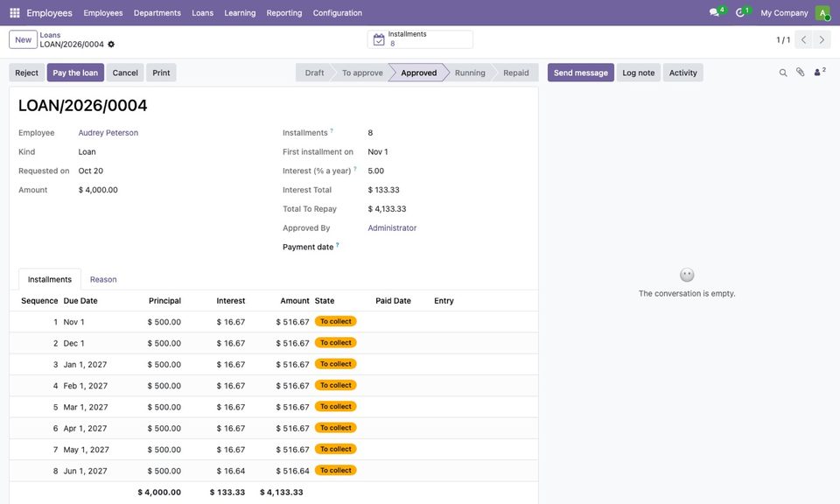Open the apps grid menu icon
Screen dimensions: 840x504
click(x=15, y=12)
